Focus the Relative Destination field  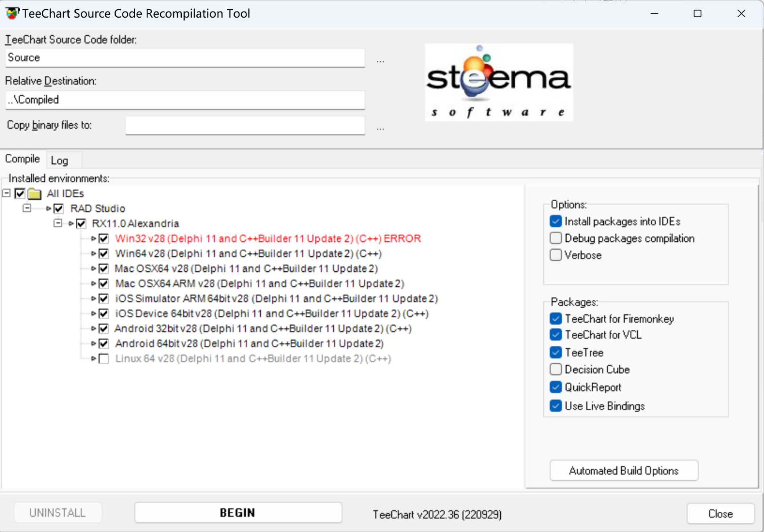click(x=185, y=100)
